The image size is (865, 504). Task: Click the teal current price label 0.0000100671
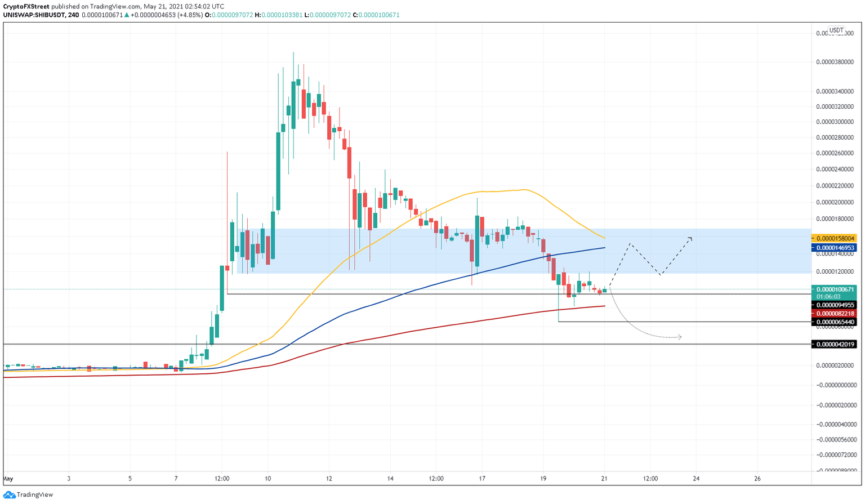point(836,289)
